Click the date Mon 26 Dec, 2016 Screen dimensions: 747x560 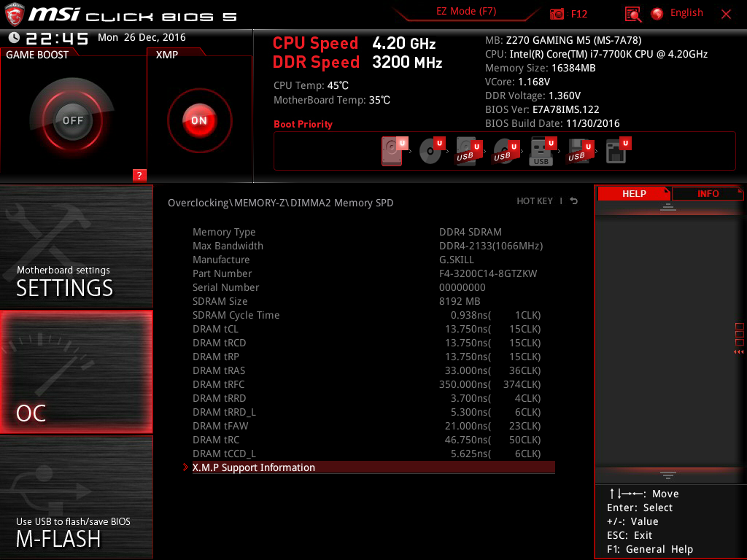pyautogui.click(x=142, y=38)
